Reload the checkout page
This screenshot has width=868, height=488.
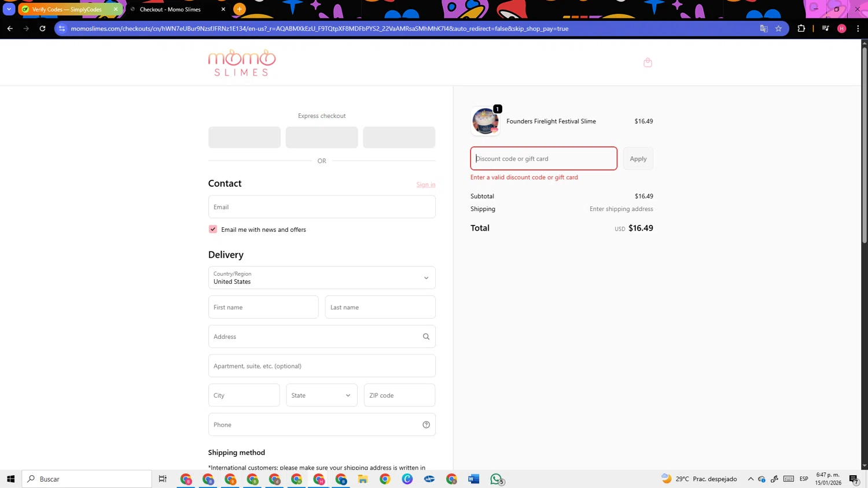tap(42, 28)
